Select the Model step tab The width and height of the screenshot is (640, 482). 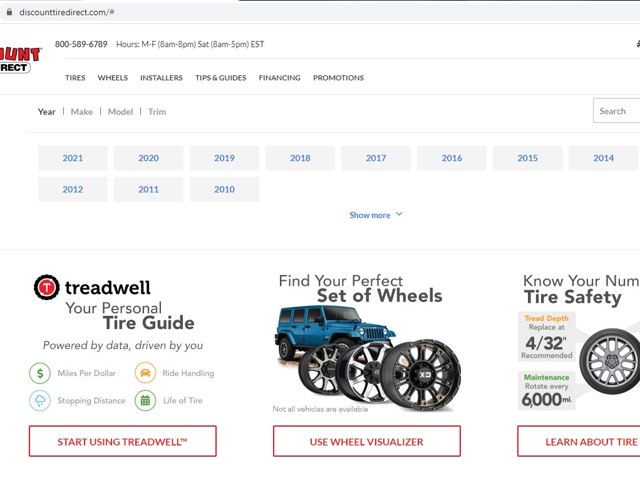click(120, 111)
